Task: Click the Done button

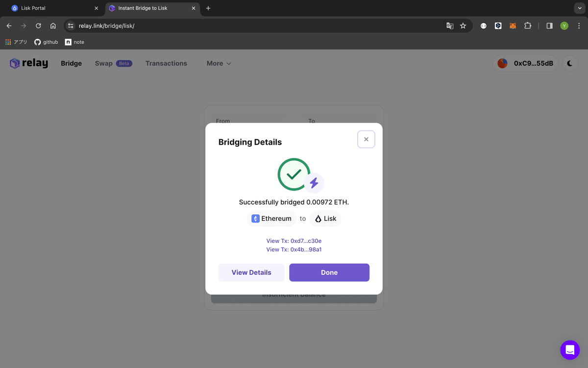Action: click(x=329, y=272)
